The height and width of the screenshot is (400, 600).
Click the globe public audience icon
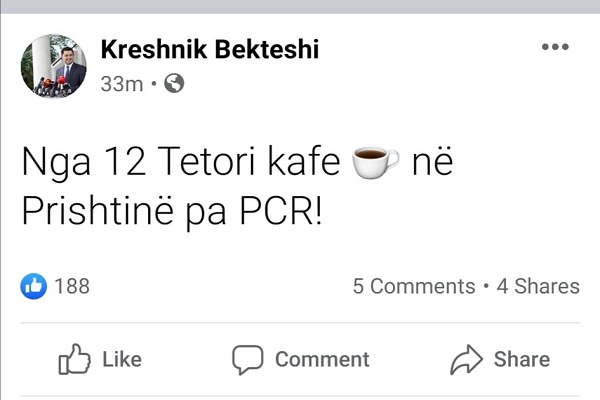tap(174, 83)
